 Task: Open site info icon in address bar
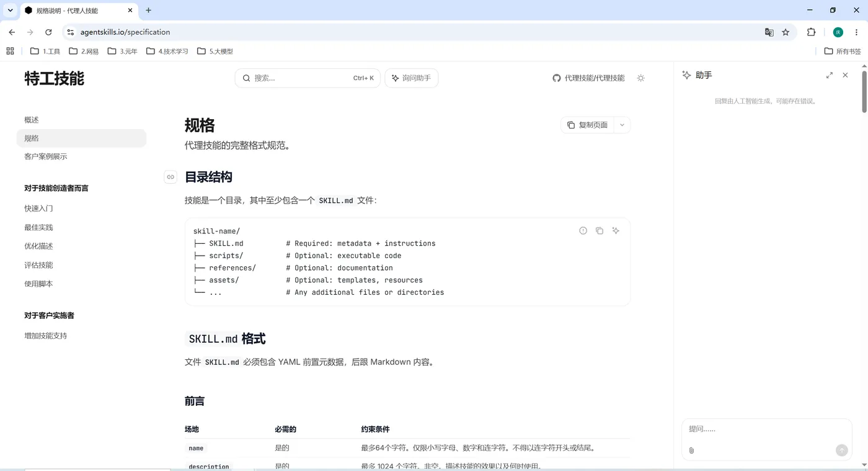(70, 32)
